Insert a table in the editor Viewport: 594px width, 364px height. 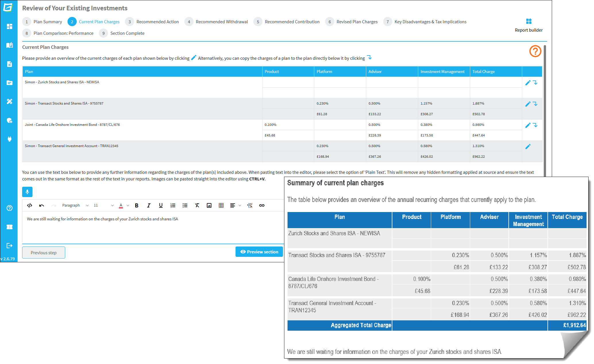[221, 205]
